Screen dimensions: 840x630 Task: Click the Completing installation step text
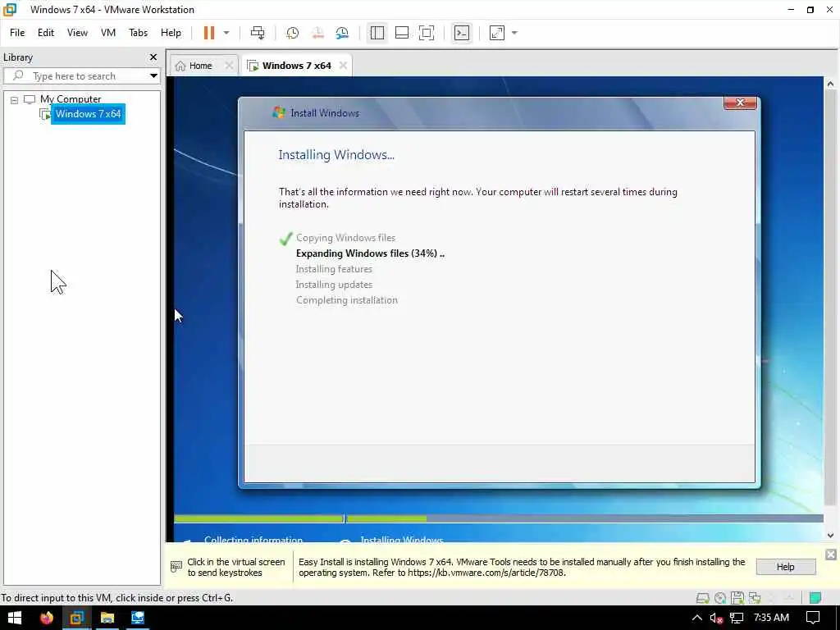pyautogui.click(x=347, y=300)
